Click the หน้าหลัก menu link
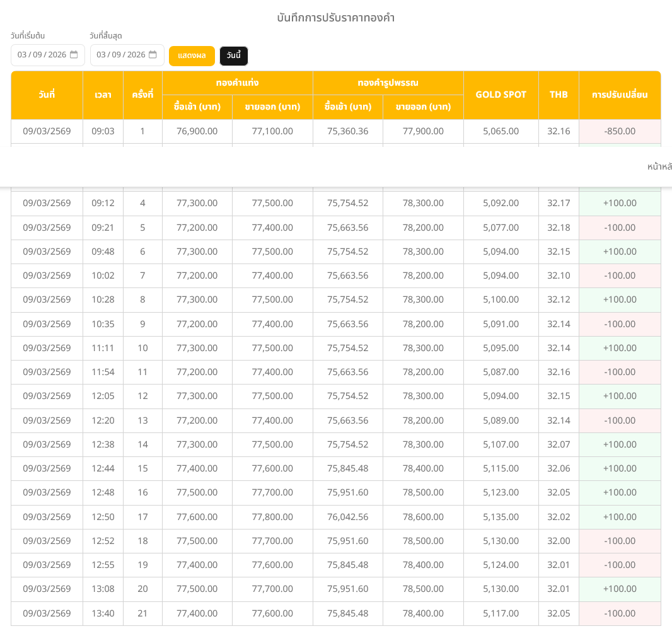This screenshot has height=631, width=672. coord(659,166)
